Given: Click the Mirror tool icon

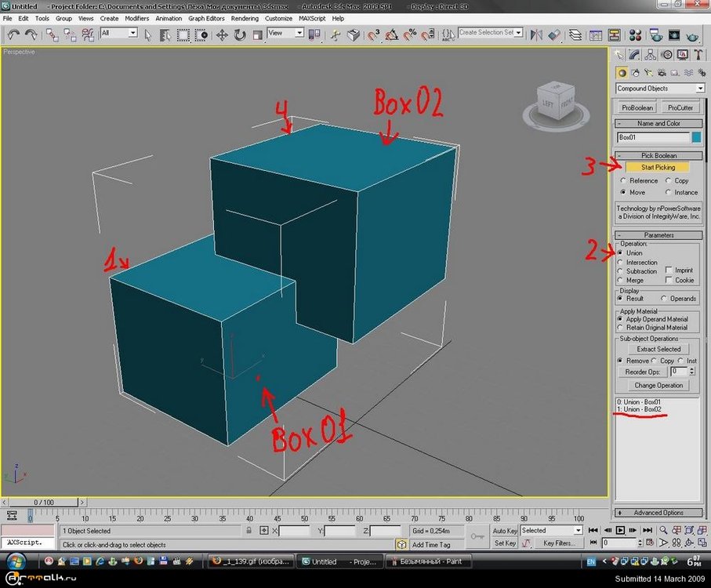Looking at the screenshot, I should click(x=537, y=35).
